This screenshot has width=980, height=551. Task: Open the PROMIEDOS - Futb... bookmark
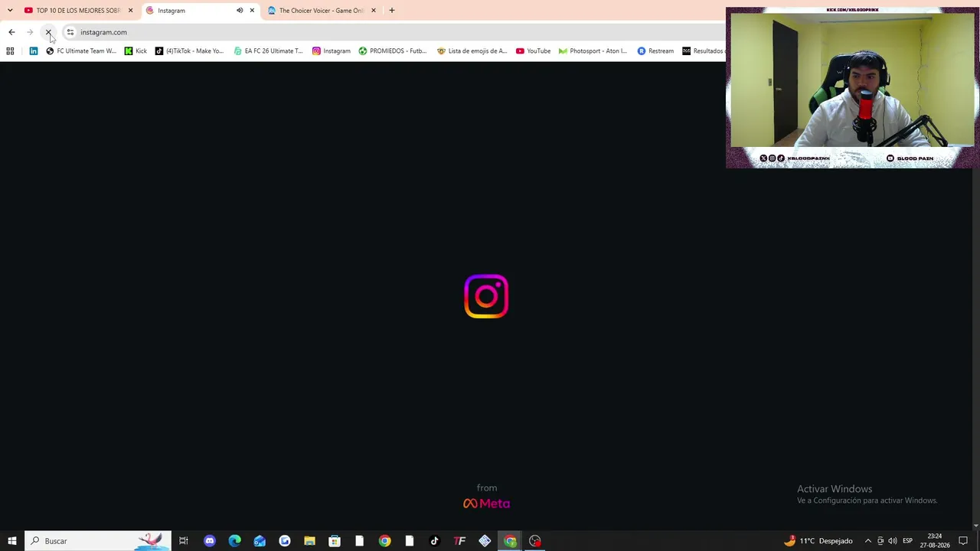393,51
